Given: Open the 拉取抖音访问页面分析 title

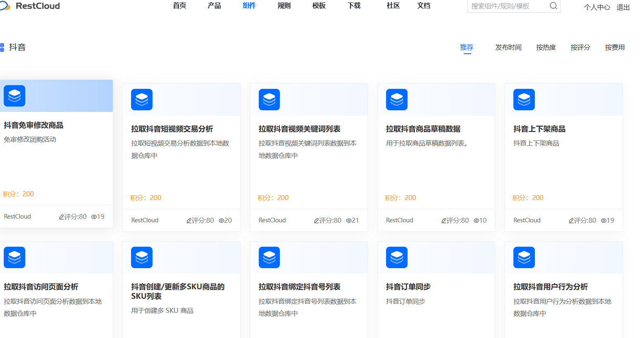Looking at the screenshot, I should 41,287.
